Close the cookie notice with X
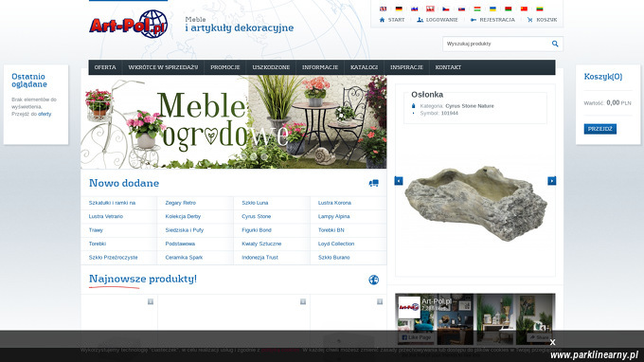The height and width of the screenshot is (362, 644). pos(552,342)
